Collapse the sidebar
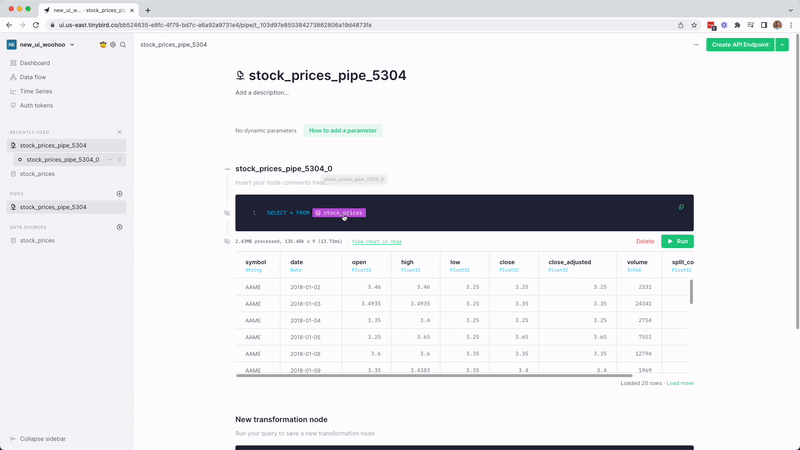The width and height of the screenshot is (800, 450). [43, 439]
